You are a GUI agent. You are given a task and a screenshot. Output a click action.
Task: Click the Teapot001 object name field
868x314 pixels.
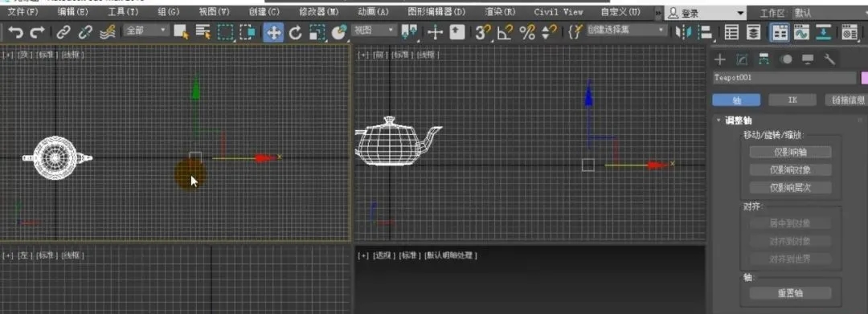[x=784, y=78]
